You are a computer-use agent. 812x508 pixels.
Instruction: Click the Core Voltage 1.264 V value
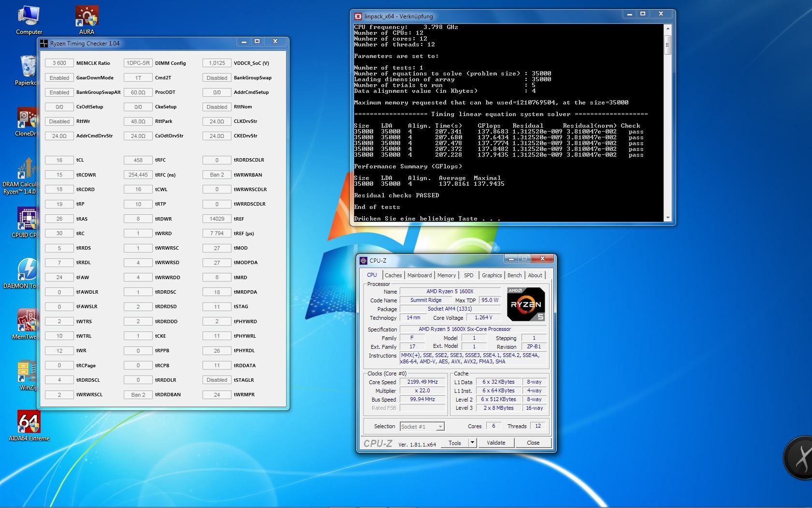pyautogui.click(x=483, y=317)
